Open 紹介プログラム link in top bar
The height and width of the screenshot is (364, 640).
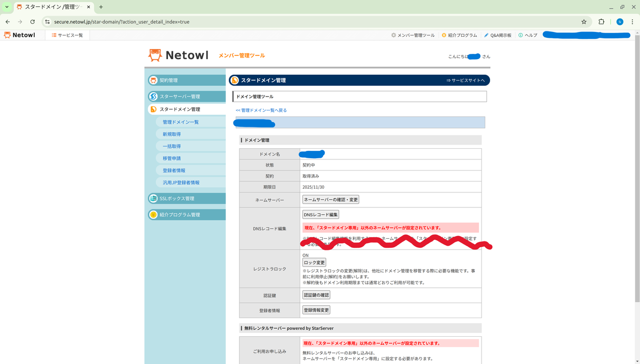(x=459, y=35)
